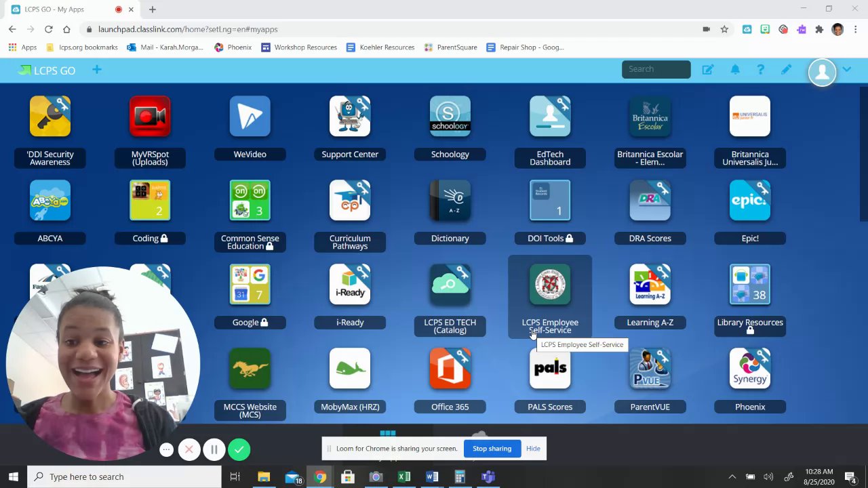This screenshot has width=868, height=488.
Task: Click the edit square icon next to Search
Action: 708,70
